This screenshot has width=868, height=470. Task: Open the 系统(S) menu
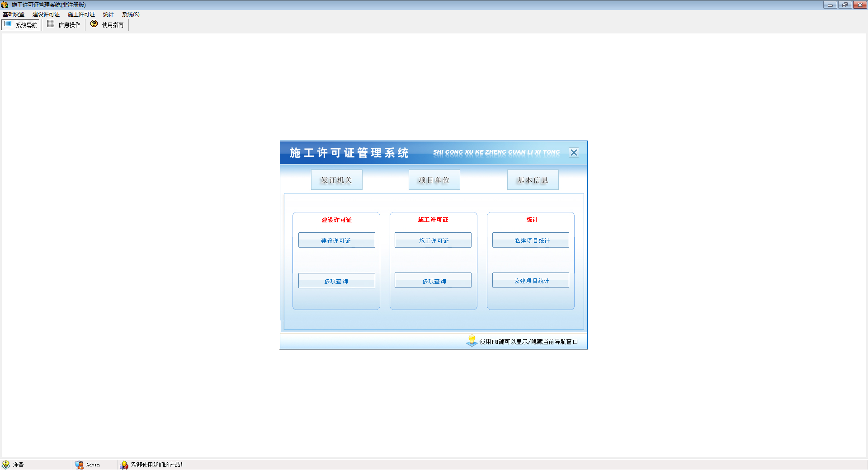tap(131, 14)
